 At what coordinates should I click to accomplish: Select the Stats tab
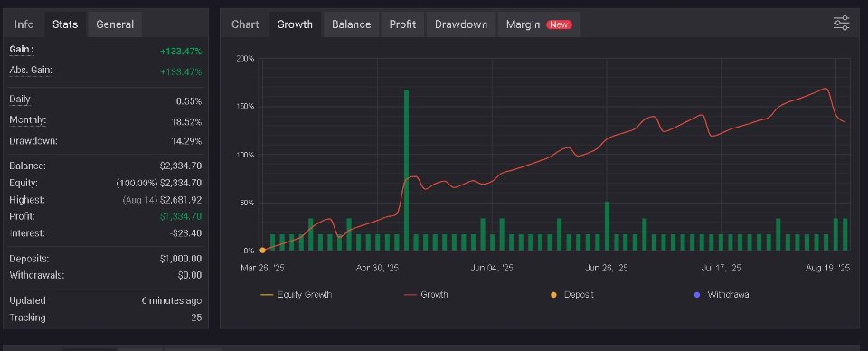[x=65, y=24]
